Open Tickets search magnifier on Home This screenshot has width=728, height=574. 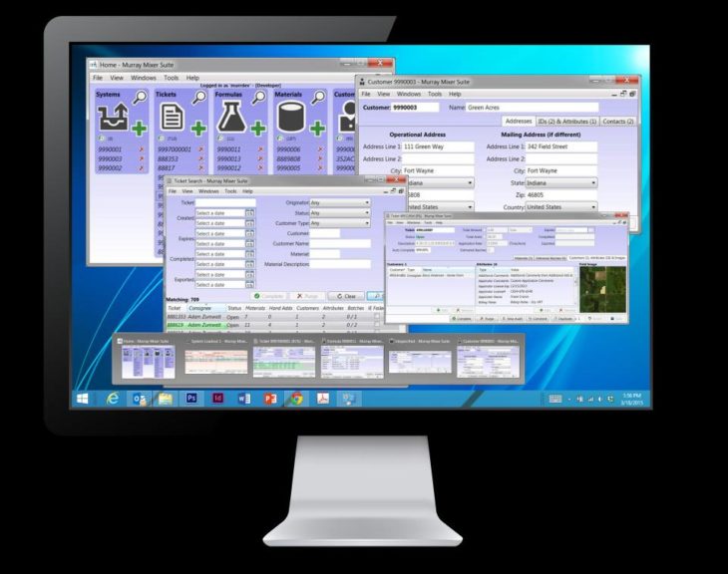pyautogui.click(x=199, y=97)
